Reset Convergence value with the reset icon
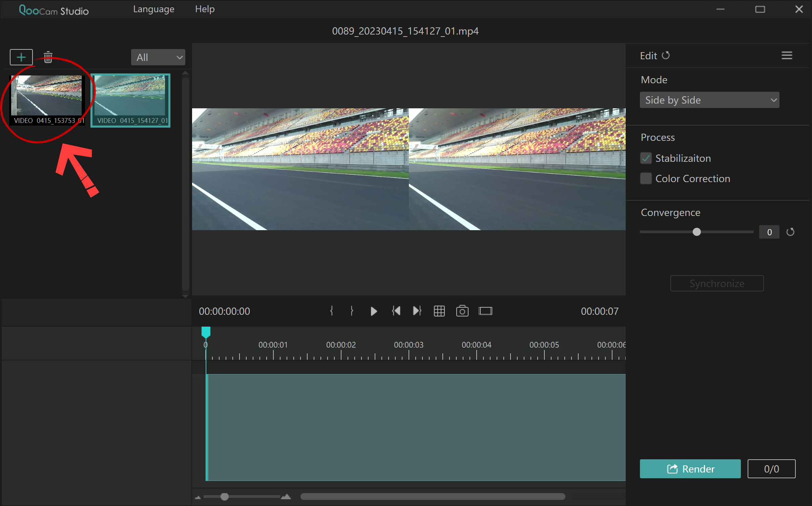 [791, 232]
